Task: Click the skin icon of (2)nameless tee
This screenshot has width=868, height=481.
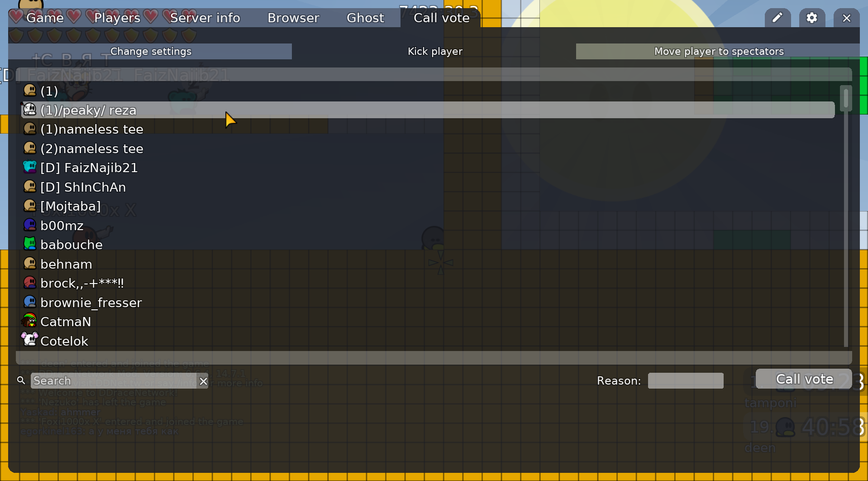Action: click(x=30, y=148)
